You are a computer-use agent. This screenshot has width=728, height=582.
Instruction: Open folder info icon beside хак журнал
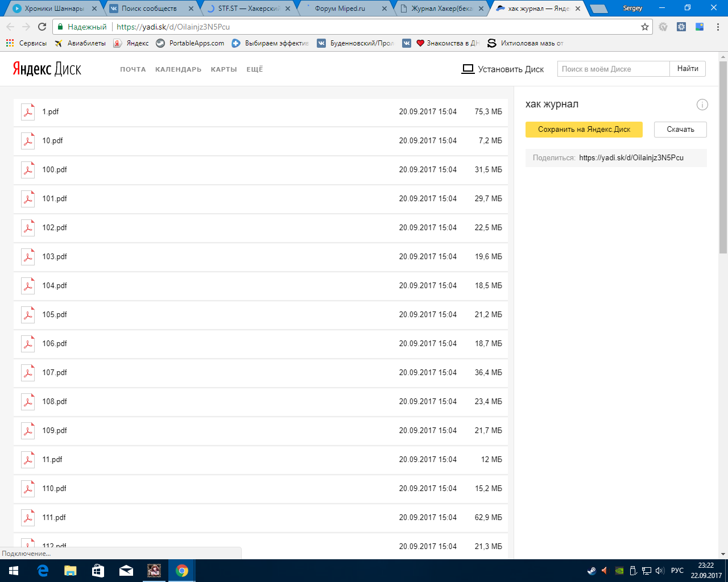coord(702,105)
